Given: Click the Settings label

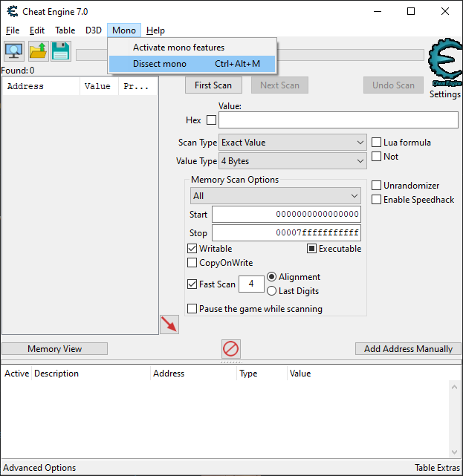Looking at the screenshot, I should 445,94.
